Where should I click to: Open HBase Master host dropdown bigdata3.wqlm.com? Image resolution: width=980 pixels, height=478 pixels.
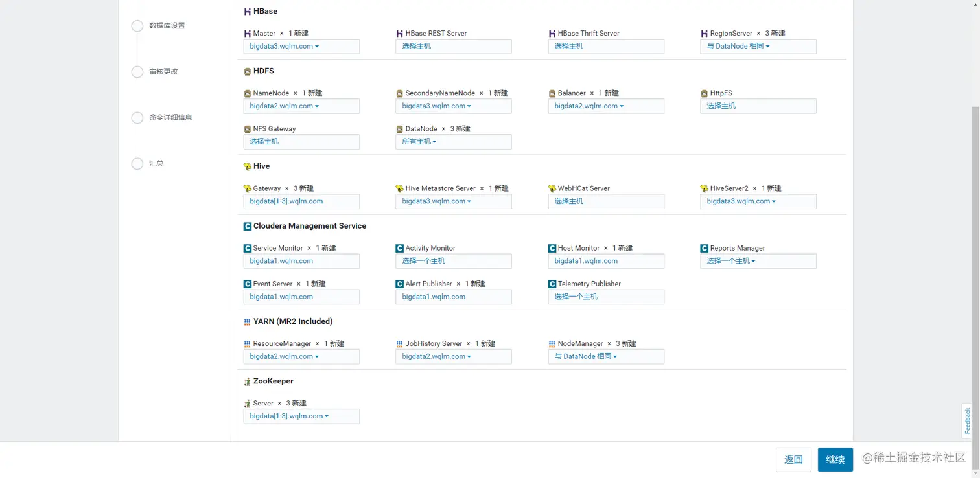(301, 47)
